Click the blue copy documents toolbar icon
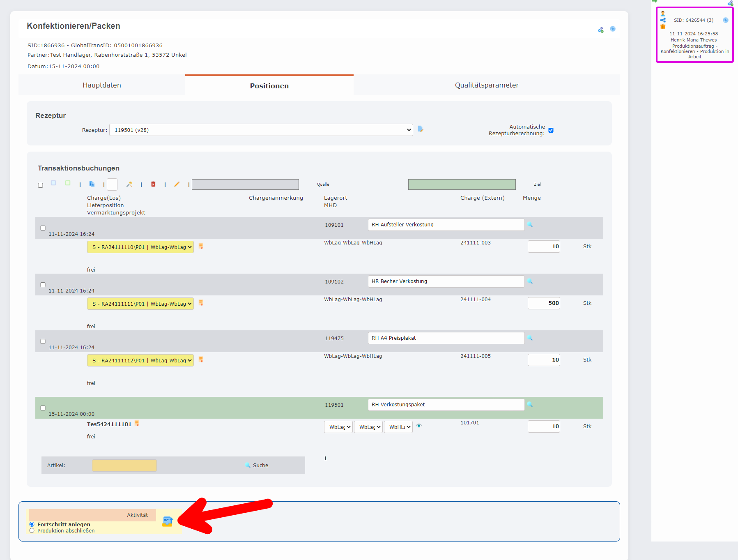Image resolution: width=738 pixels, height=560 pixels. click(92, 184)
